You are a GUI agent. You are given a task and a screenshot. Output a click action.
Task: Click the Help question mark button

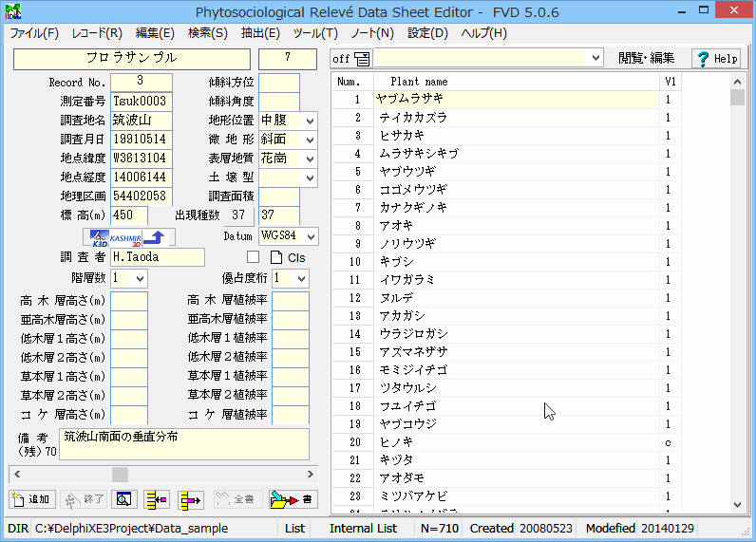point(717,59)
